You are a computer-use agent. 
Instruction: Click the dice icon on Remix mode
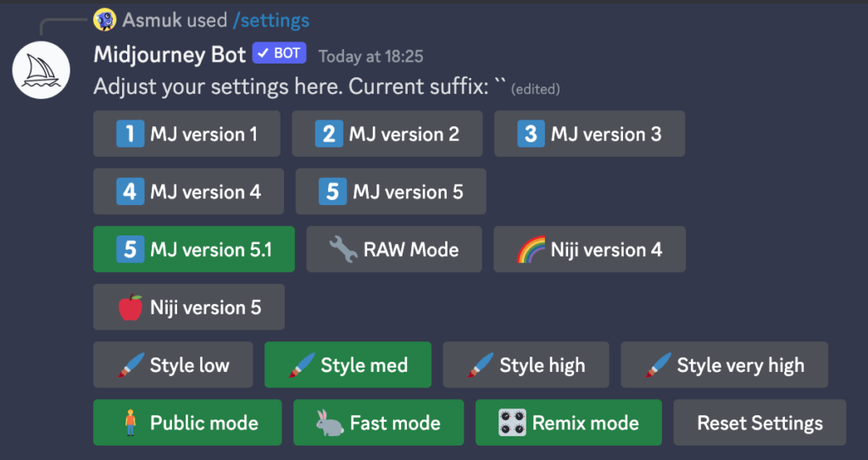tap(512, 423)
